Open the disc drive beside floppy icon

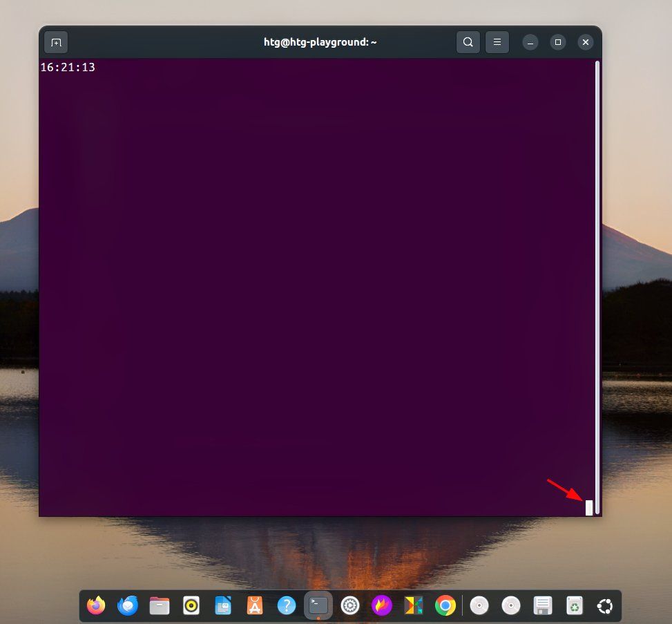coord(511,606)
